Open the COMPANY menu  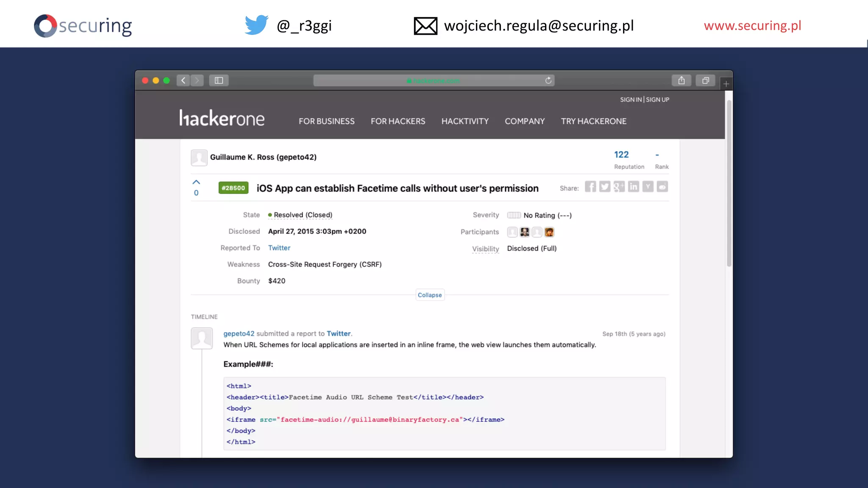coord(525,121)
